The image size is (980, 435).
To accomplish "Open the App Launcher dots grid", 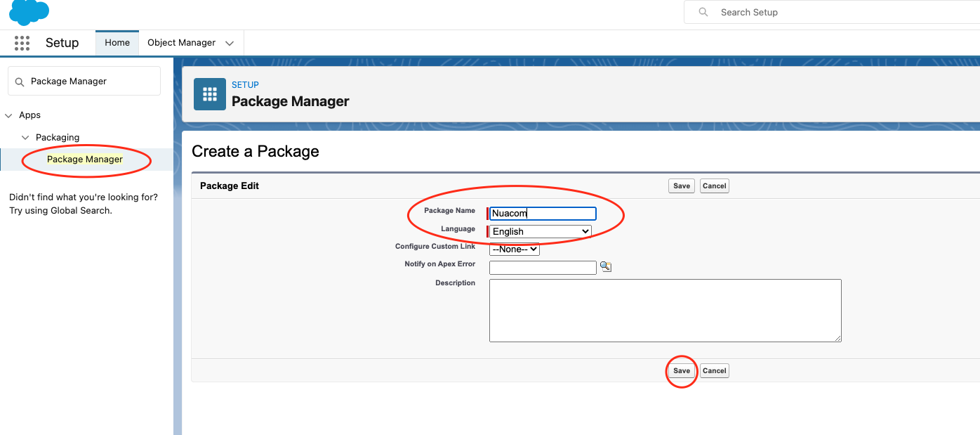I will pyautogui.click(x=22, y=43).
